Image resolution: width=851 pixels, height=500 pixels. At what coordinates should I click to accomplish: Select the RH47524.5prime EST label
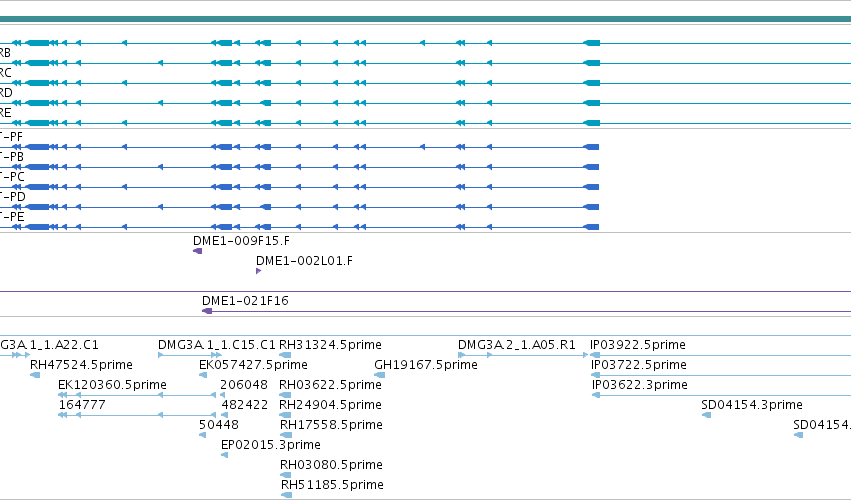click(x=81, y=365)
